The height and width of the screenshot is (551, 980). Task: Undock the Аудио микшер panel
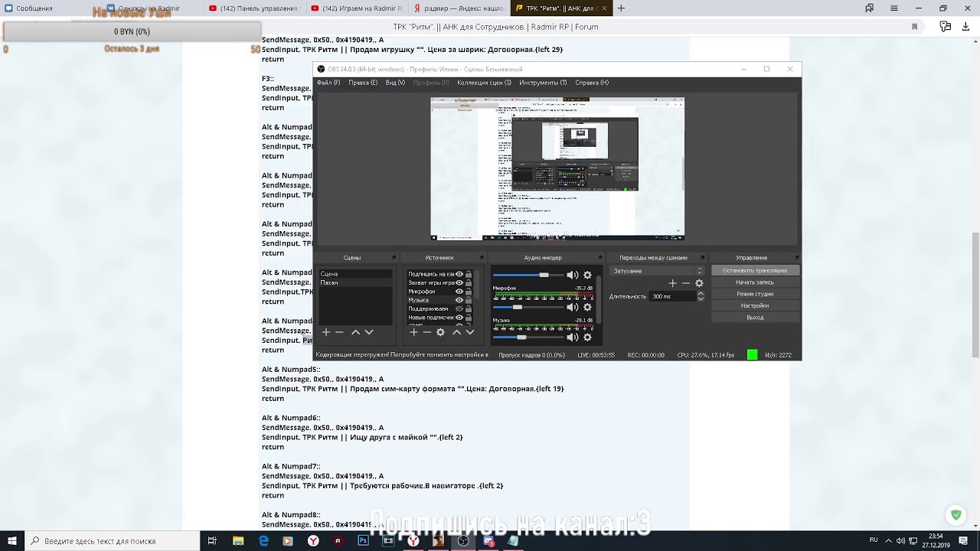601,258
